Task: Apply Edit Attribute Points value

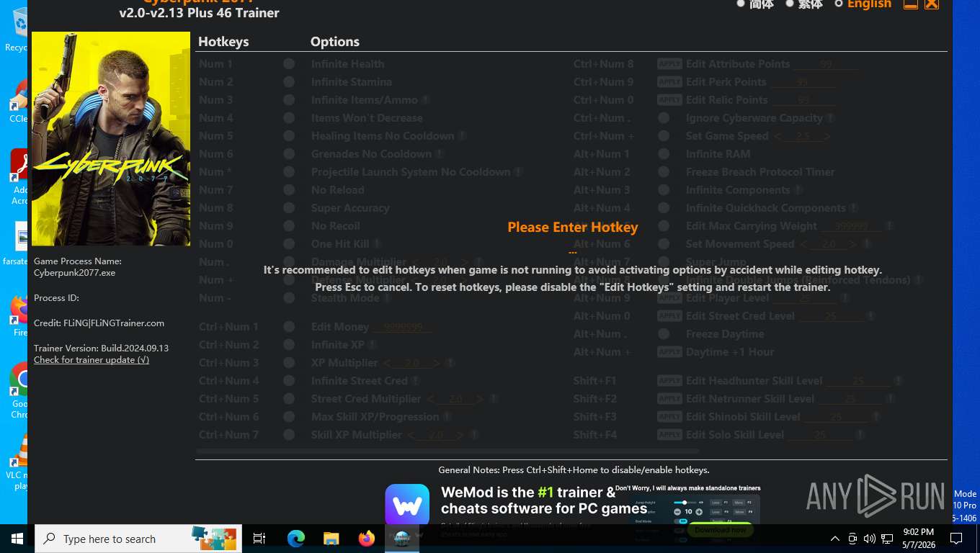Action: pyautogui.click(x=669, y=64)
